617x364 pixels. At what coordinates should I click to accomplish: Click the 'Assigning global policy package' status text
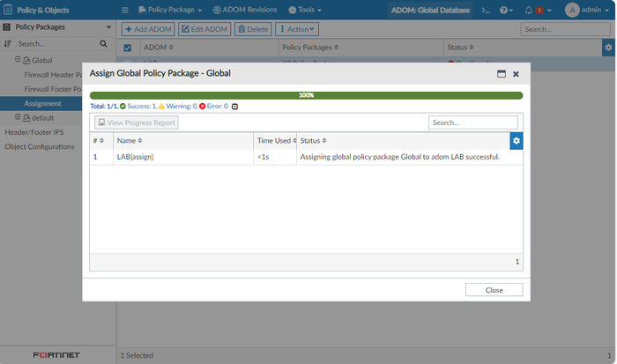pos(400,157)
